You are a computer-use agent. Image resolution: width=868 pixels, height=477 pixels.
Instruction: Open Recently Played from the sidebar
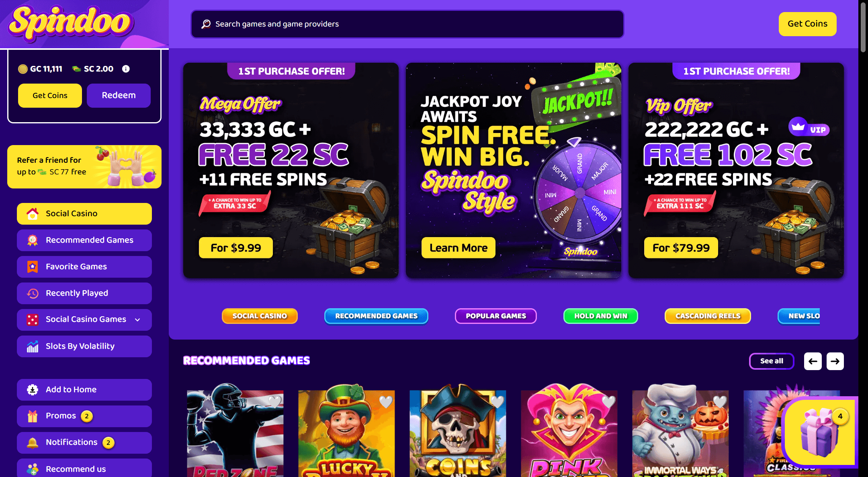[x=84, y=293]
